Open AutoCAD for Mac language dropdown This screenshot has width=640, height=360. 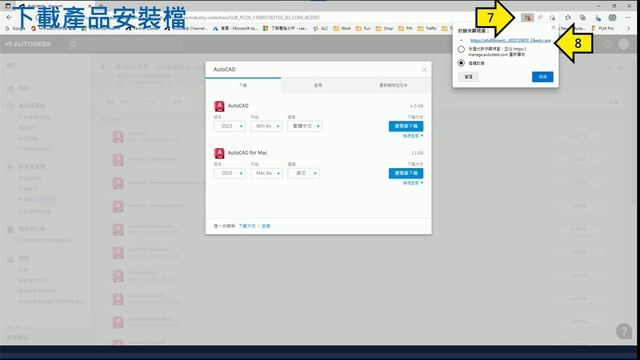point(304,173)
